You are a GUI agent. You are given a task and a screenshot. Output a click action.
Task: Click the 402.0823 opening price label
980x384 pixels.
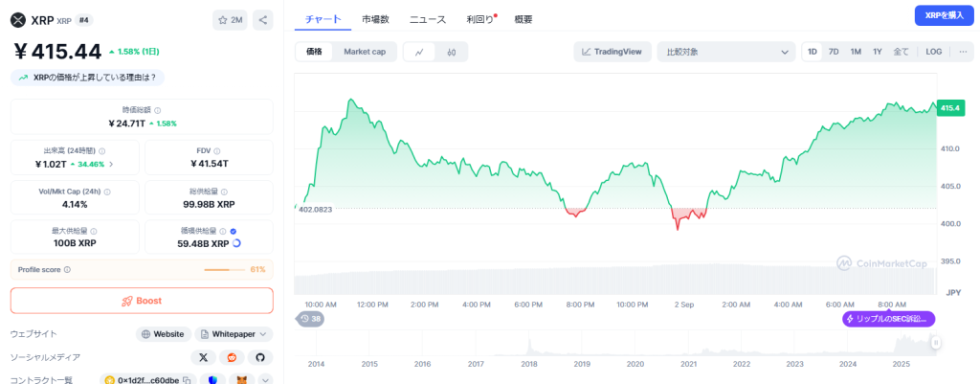tap(314, 210)
